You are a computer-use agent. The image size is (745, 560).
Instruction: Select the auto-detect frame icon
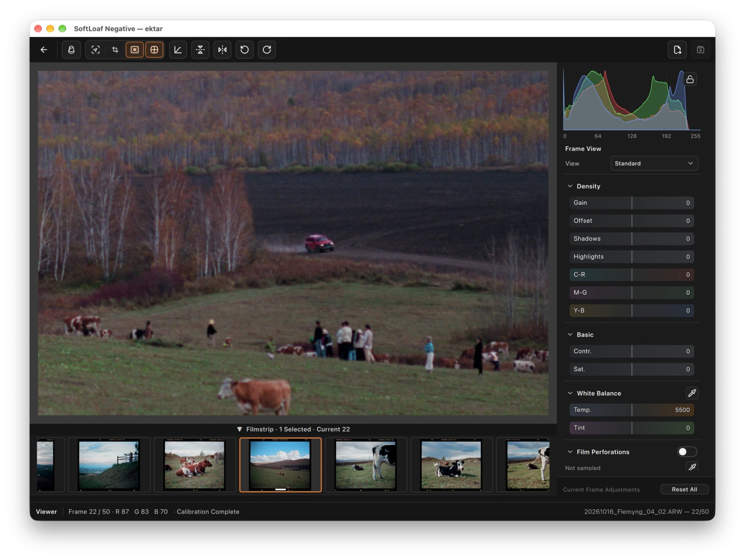point(95,50)
